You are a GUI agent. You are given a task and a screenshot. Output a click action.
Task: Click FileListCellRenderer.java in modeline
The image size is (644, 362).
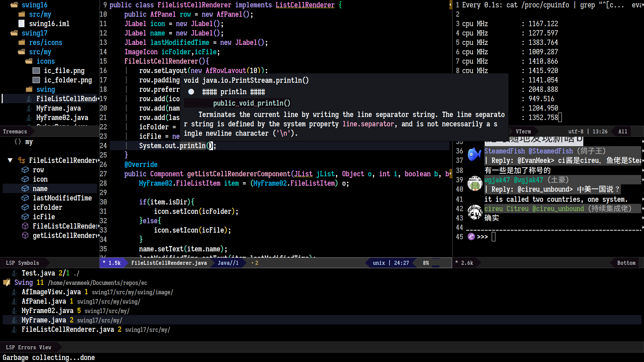(169, 263)
